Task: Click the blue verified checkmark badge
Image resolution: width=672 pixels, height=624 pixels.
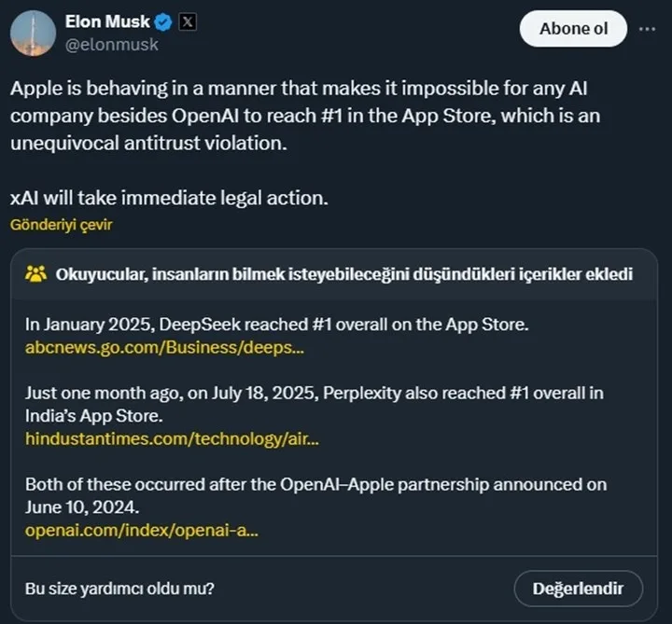Action: 162,21
